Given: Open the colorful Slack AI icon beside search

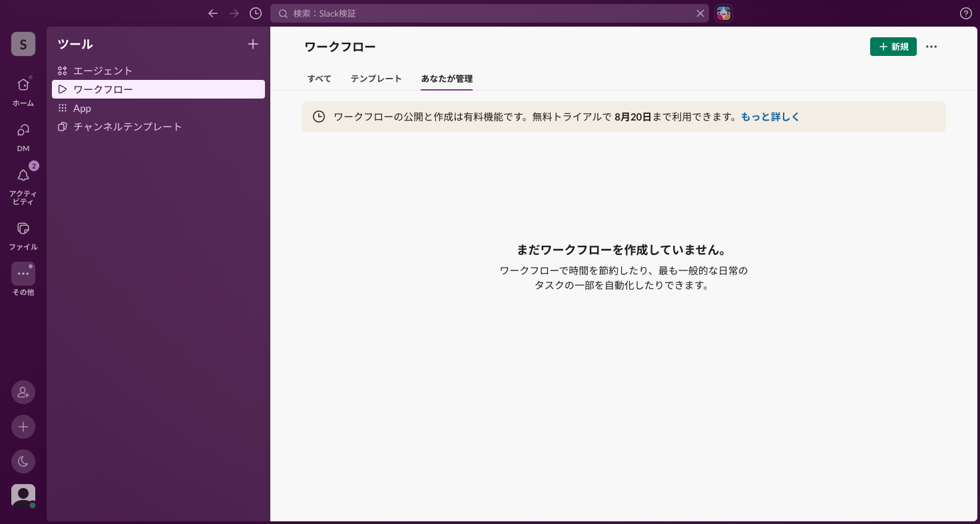Looking at the screenshot, I should 724,13.
